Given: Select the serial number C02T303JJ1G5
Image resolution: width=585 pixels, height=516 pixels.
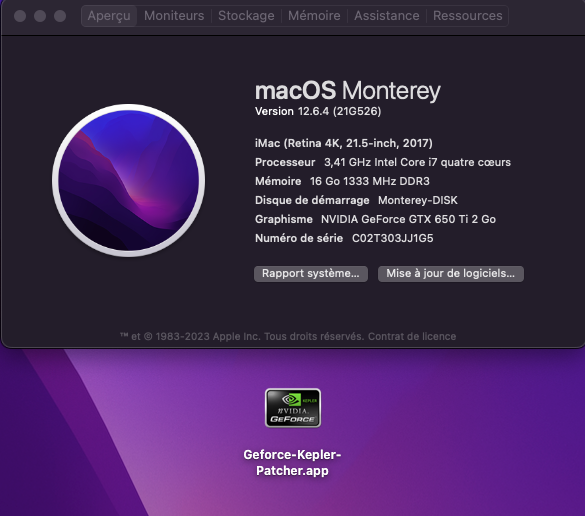Looking at the screenshot, I should coord(392,238).
